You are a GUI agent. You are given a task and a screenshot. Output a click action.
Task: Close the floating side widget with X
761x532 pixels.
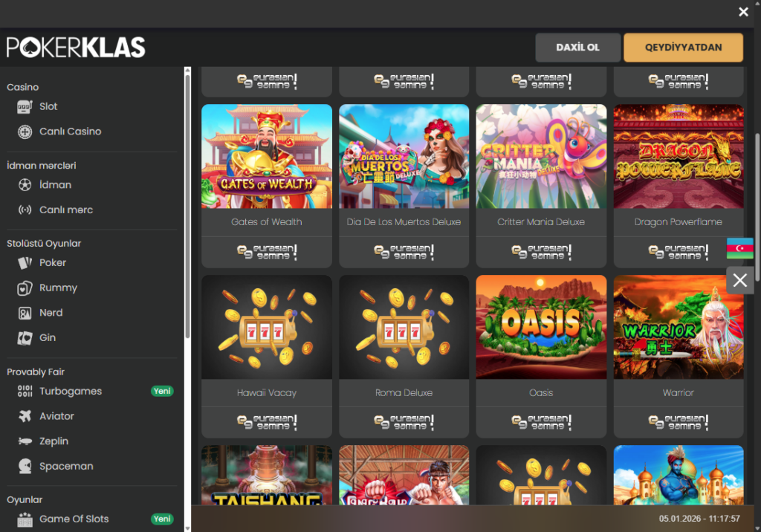[x=739, y=280]
